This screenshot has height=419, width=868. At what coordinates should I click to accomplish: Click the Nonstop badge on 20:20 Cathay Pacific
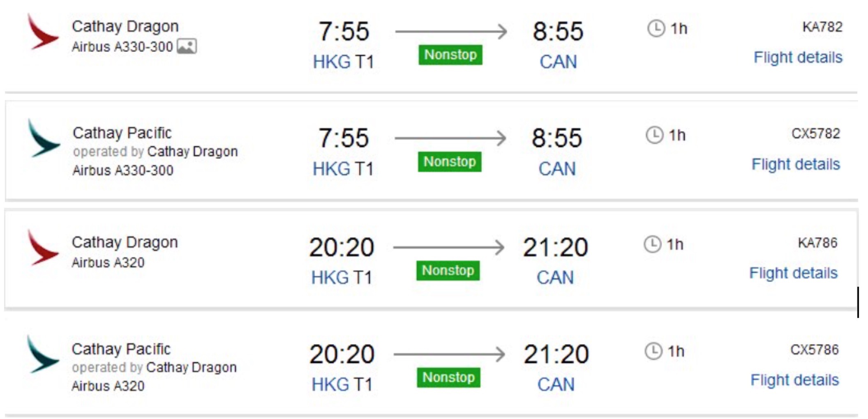[448, 378]
